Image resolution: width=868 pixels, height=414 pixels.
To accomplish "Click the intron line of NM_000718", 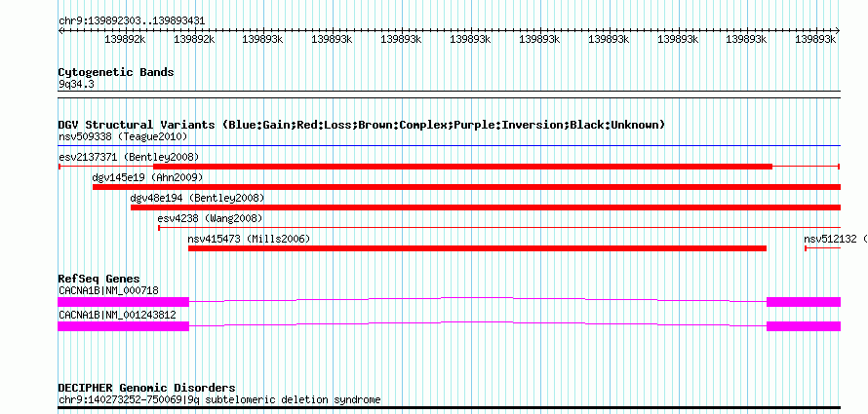I will click(x=478, y=298).
